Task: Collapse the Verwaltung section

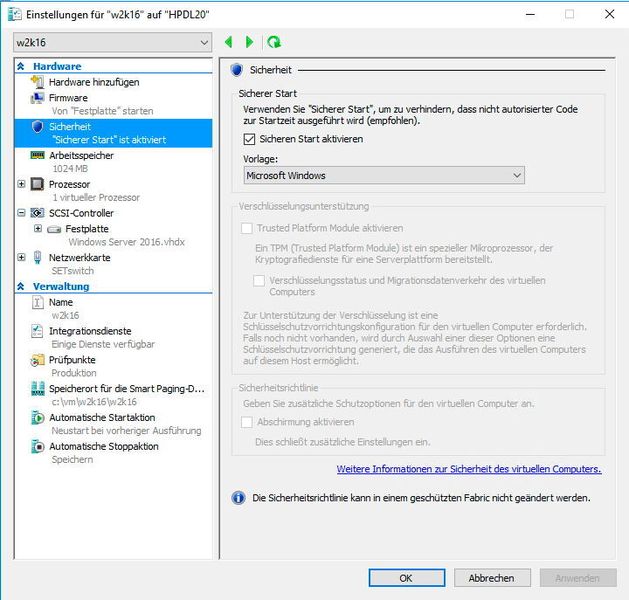Action: click(21, 286)
